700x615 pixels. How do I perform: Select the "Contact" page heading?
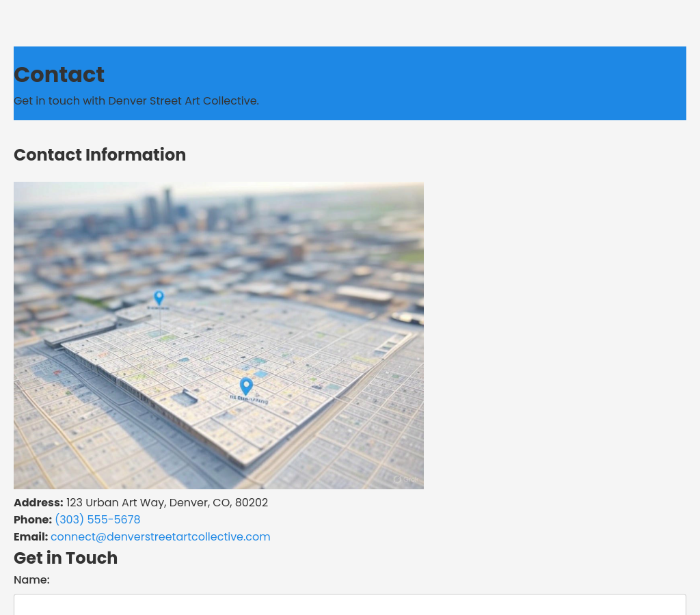coord(59,74)
